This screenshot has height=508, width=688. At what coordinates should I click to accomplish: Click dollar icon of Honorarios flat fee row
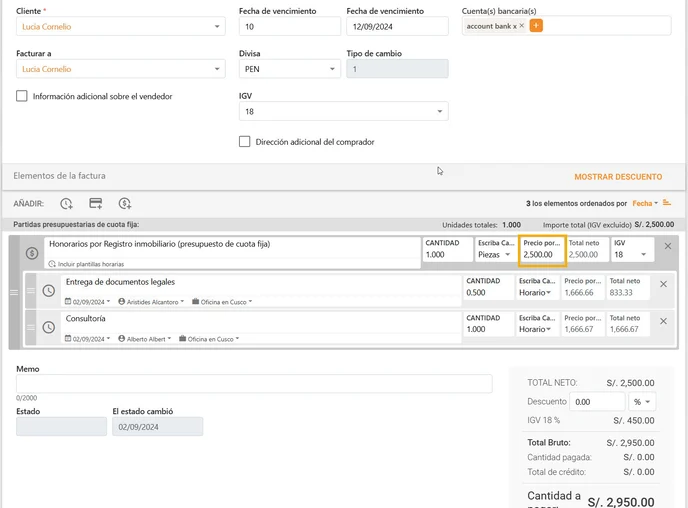32,253
